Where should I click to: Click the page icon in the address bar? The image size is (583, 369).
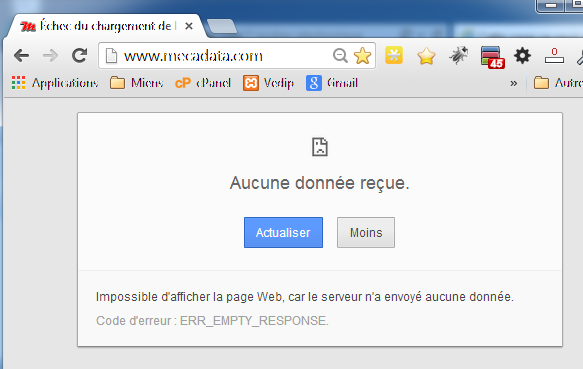[x=111, y=56]
